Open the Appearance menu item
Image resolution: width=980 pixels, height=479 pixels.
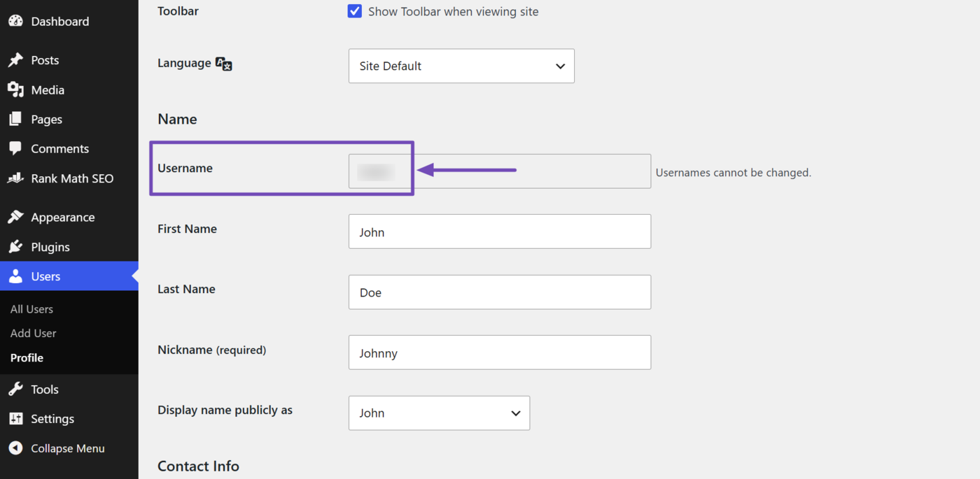pos(69,217)
